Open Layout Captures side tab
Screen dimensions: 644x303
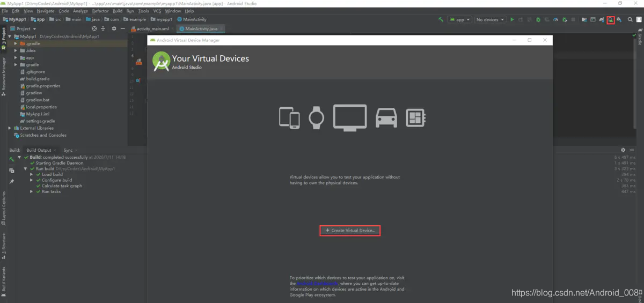coord(4,208)
